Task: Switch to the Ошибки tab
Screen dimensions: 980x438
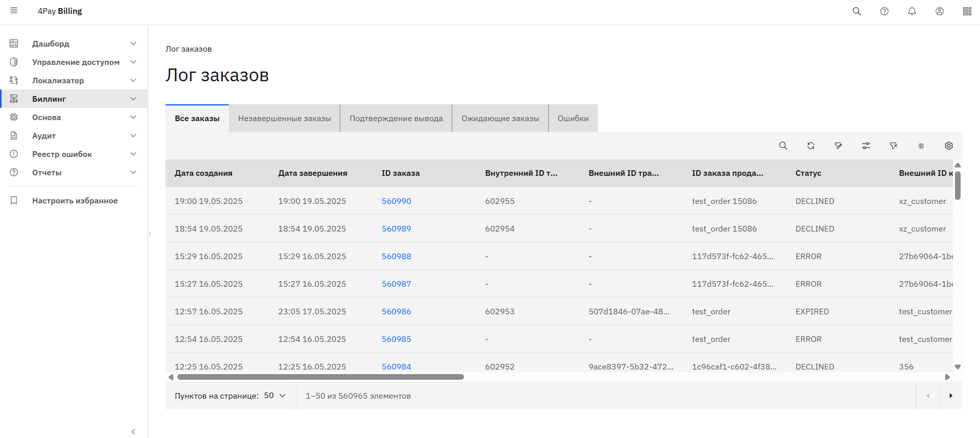Action: 573,118
